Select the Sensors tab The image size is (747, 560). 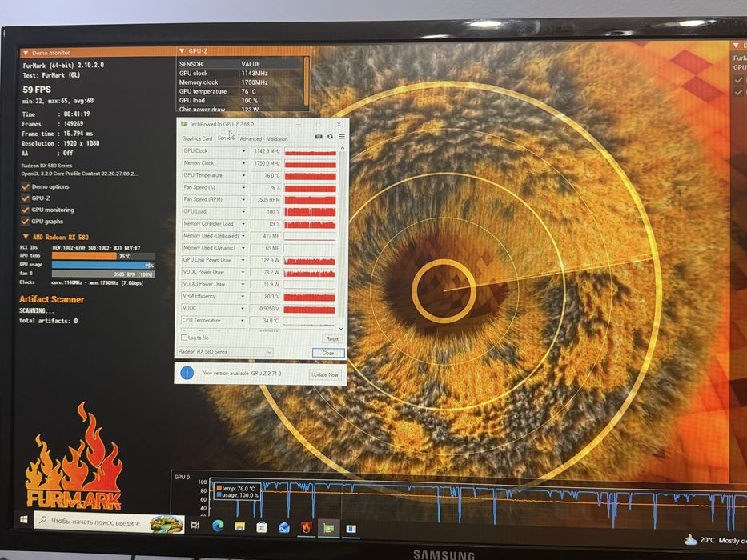coord(226,138)
